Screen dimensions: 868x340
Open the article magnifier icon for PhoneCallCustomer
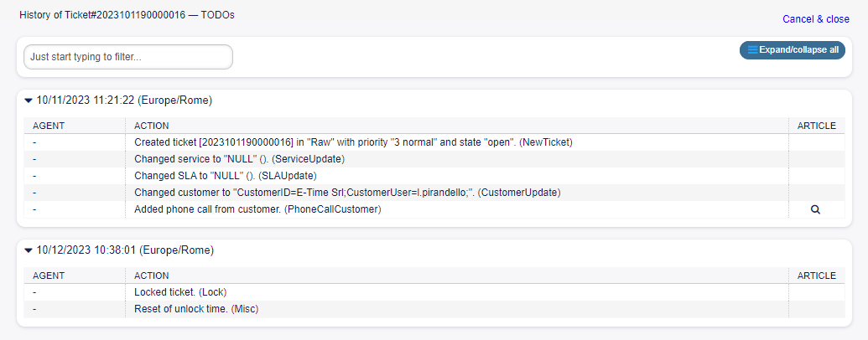coord(815,209)
